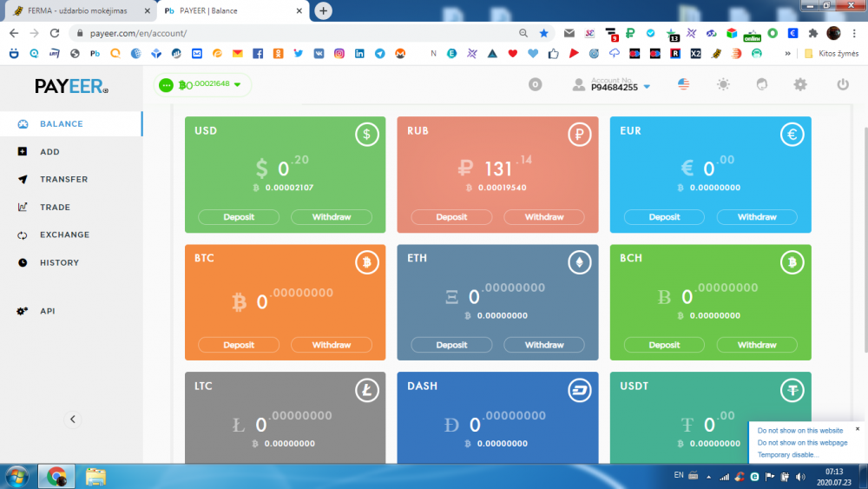Click the bitcoin icon on BTC card

click(x=366, y=262)
